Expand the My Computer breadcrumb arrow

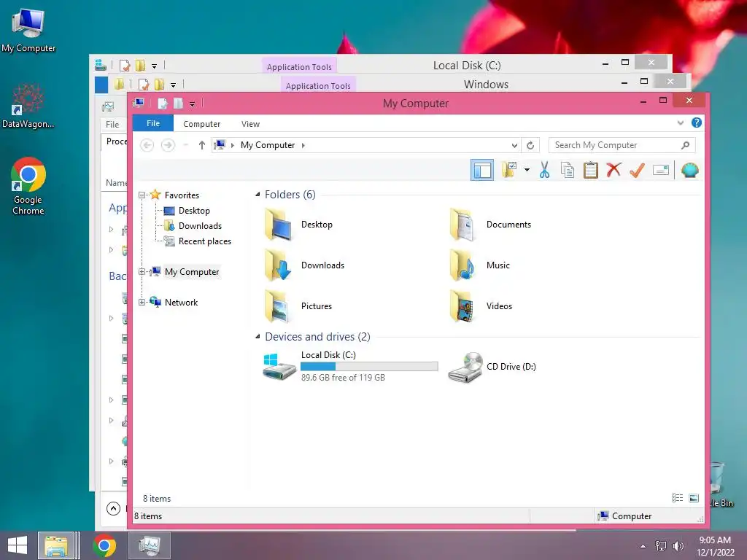coord(303,145)
